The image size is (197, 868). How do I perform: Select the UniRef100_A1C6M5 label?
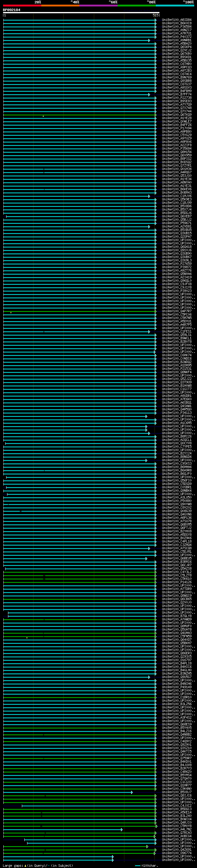coord(176,423)
